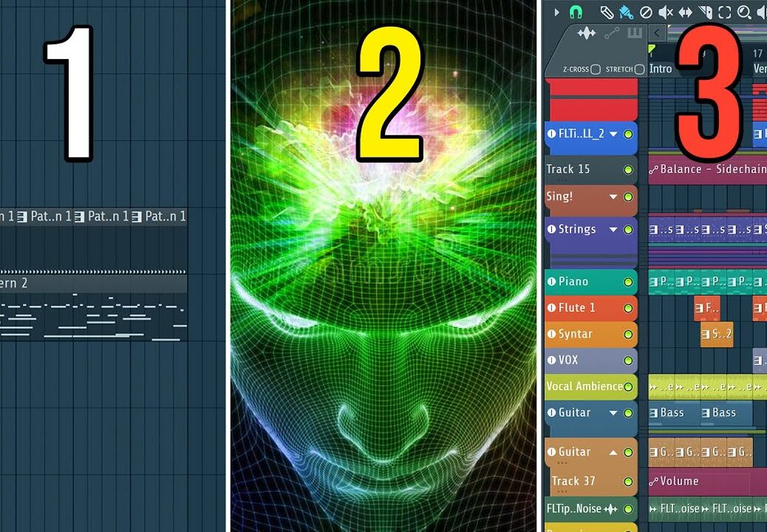The height and width of the screenshot is (532, 767).
Task: Click bar number 17 on the timeline
Action: click(757, 53)
